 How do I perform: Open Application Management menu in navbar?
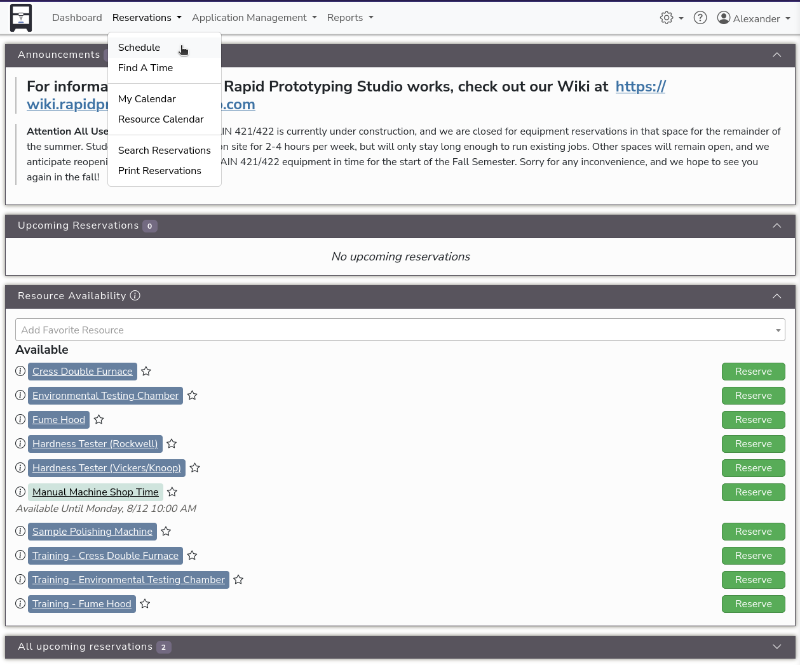click(x=254, y=18)
